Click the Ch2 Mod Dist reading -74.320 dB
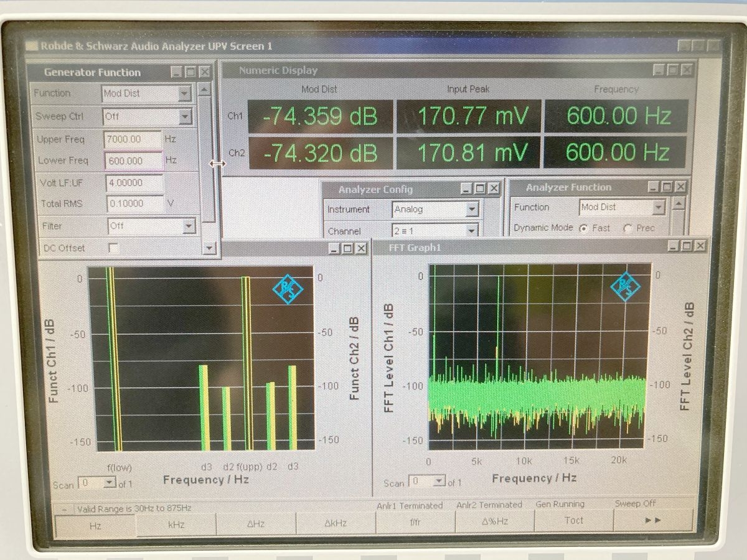This screenshot has height=560, width=747. tap(321, 153)
